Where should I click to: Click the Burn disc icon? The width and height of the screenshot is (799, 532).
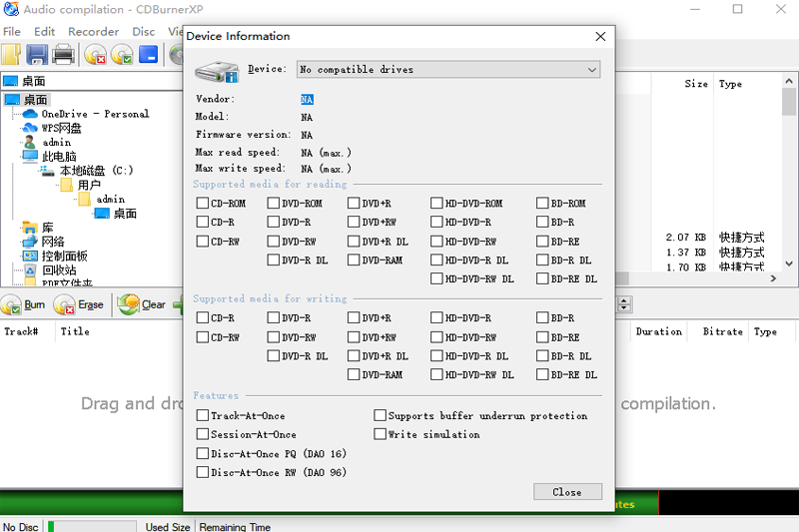coord(11,305)
